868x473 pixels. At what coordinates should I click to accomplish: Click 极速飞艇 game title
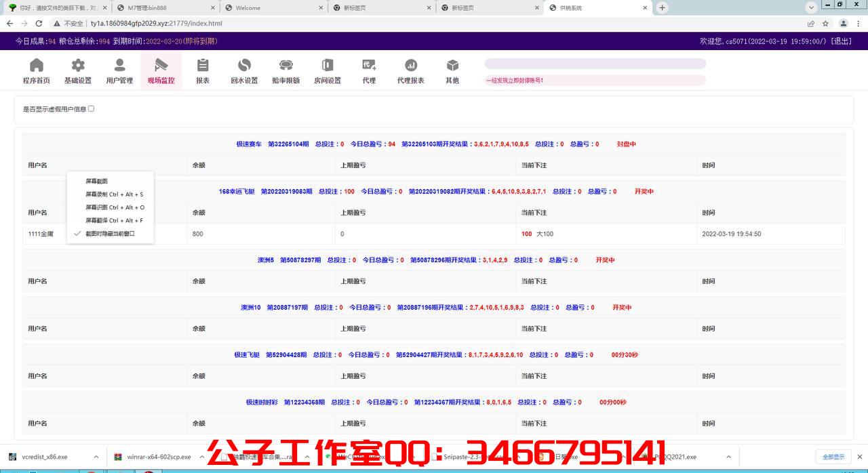(x=247, y=355)
